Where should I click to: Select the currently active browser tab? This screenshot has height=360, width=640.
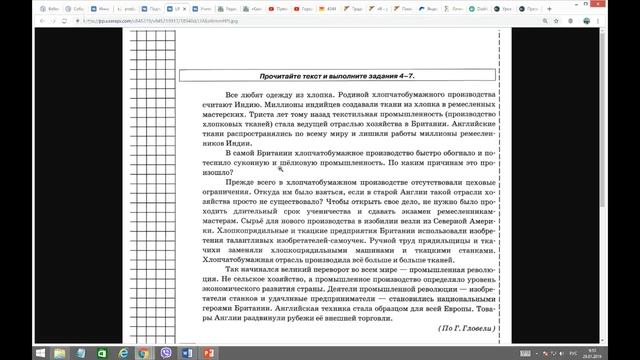[x=177, y=9]
